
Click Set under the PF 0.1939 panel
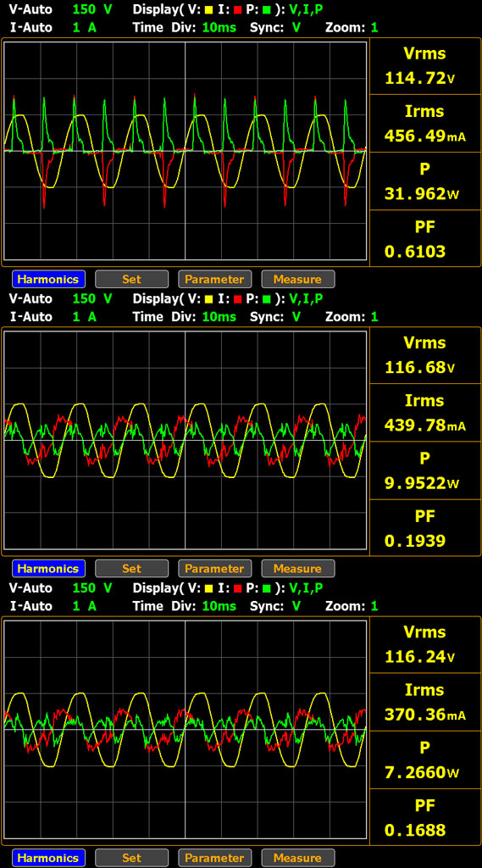point(131,569)
